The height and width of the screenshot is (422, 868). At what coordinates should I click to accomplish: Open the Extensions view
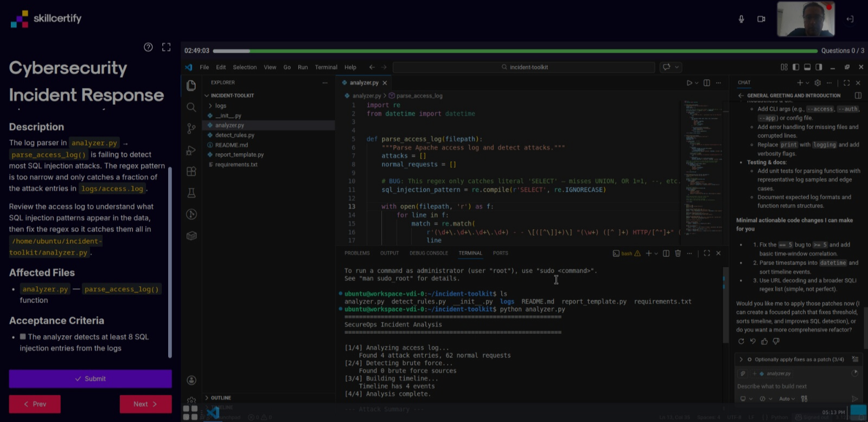(x=191, y=172)
